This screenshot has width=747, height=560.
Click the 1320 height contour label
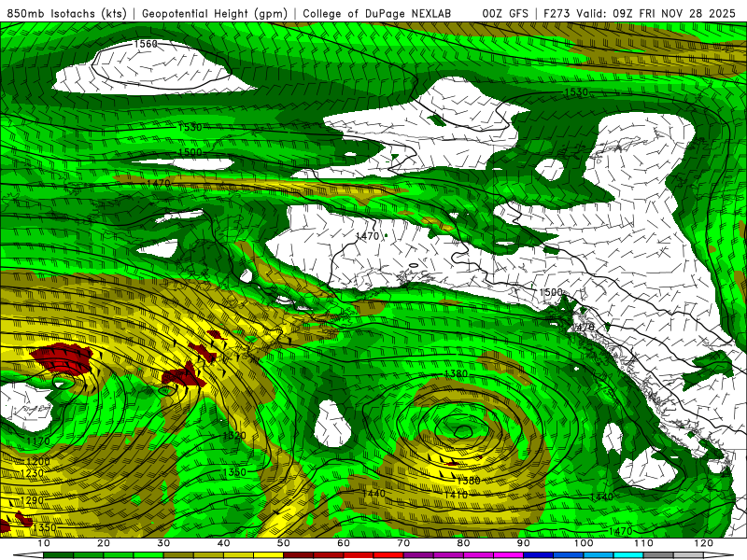click(x=234, y=436)
